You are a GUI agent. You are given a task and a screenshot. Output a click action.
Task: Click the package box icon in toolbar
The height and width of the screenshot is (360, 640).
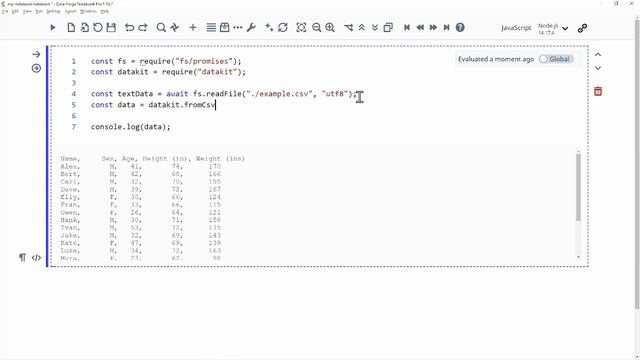(x=224, y=27)
